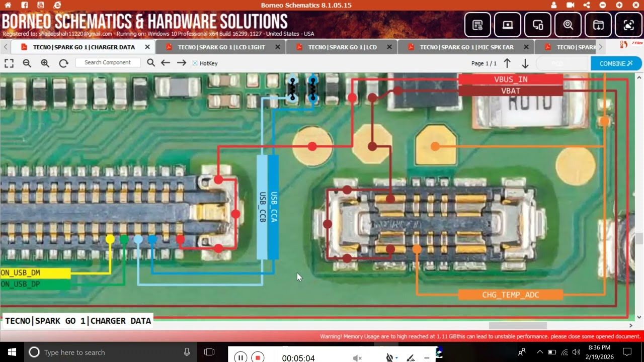This screenshot has height=362, width=644.
Task: Click the rotate view icon
Action: [63, 63]
